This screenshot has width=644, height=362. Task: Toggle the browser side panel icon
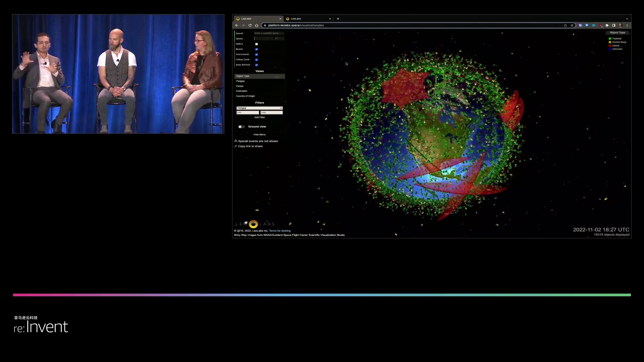pos(613,25)
